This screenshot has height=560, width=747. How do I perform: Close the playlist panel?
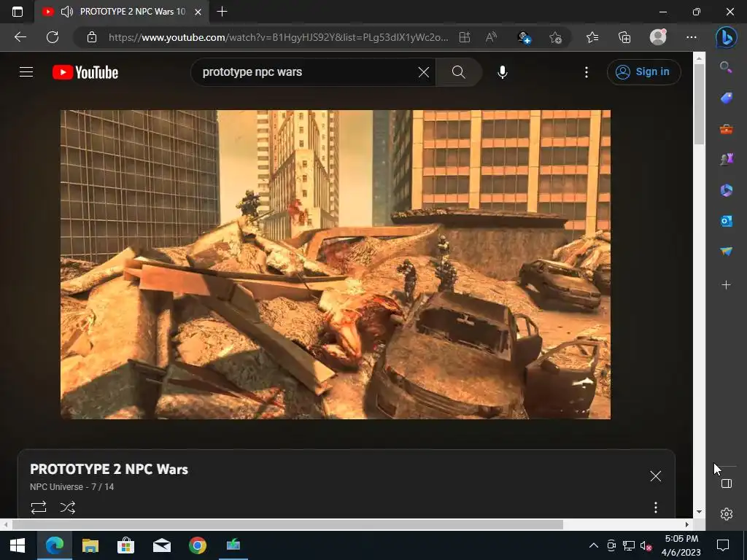pyautogui.click(x=656, y=475)
